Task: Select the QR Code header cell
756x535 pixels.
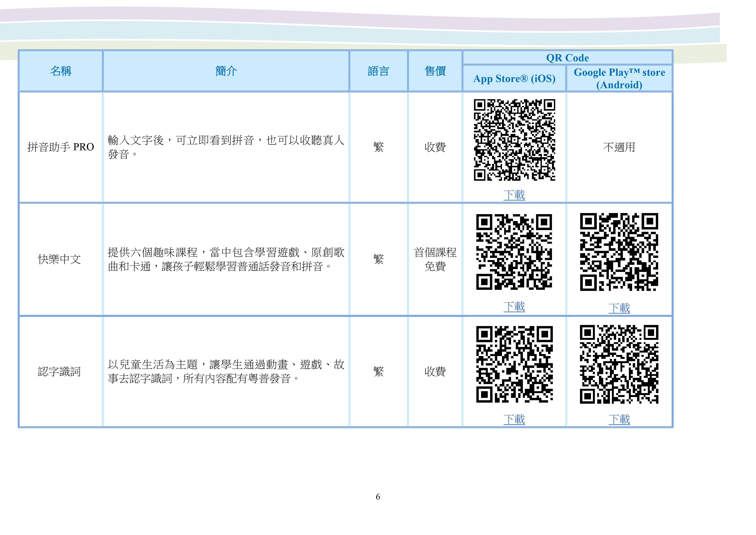Action: 567,58
